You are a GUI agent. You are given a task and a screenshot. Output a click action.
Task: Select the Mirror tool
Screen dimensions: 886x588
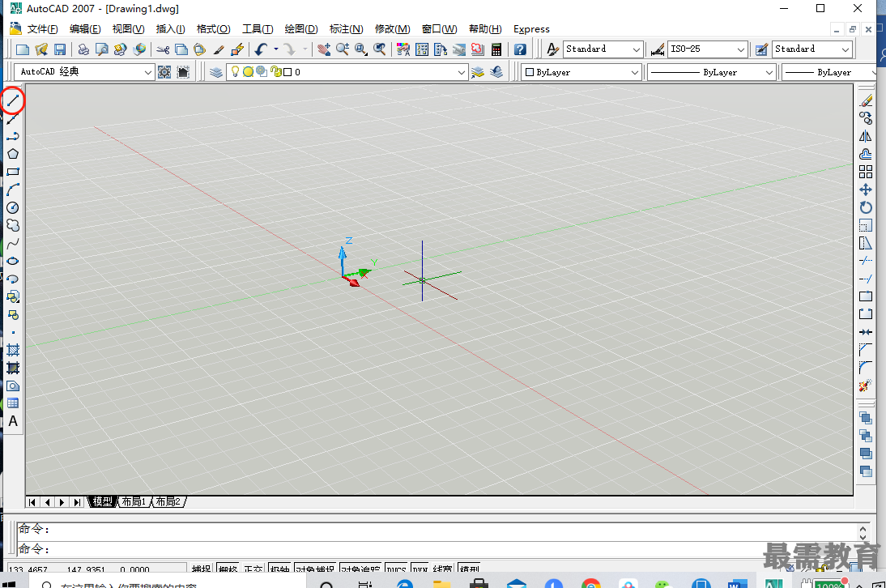click(866, 136)
